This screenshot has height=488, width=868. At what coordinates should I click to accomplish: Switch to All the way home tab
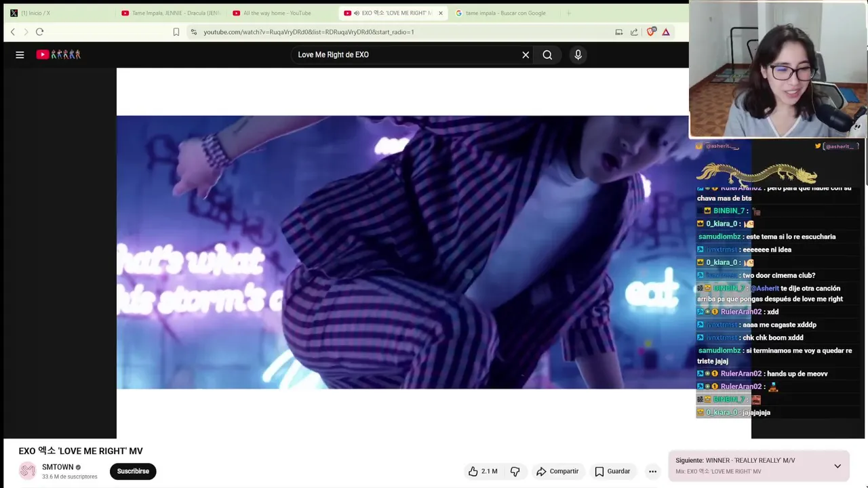point(281,13)
